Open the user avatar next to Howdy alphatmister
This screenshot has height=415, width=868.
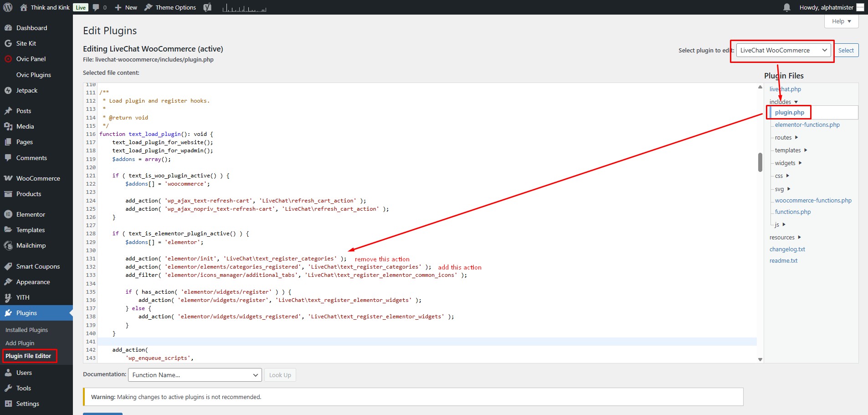[x=860, y=7]
